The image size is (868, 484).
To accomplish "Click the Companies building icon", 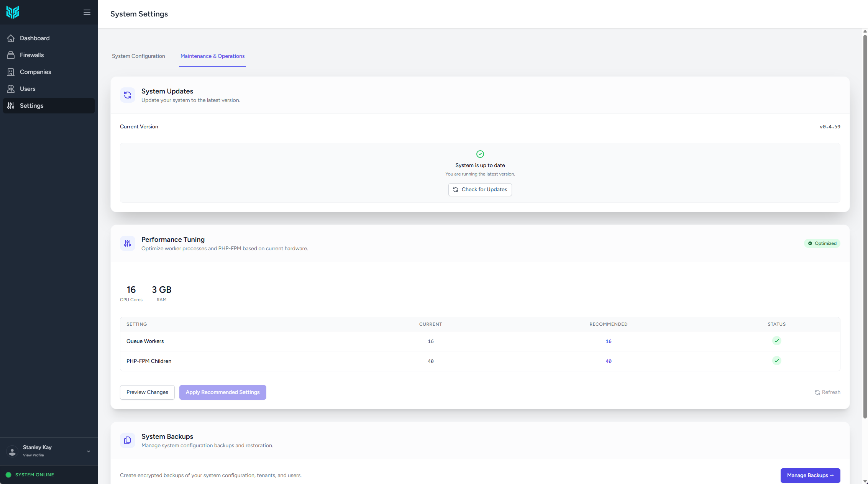I will tap(11, 72).
